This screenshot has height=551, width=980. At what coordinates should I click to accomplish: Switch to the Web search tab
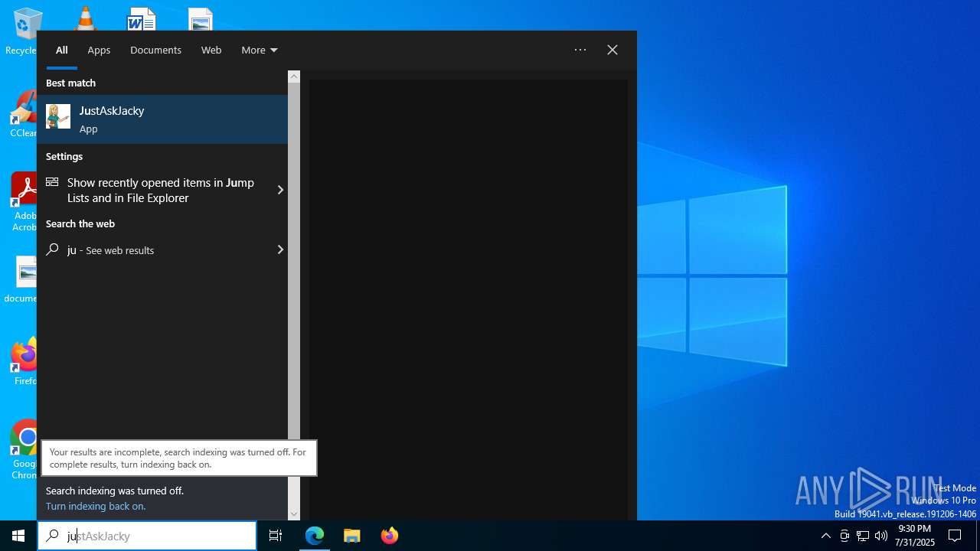pyautogui.click(x=211, y=50)
